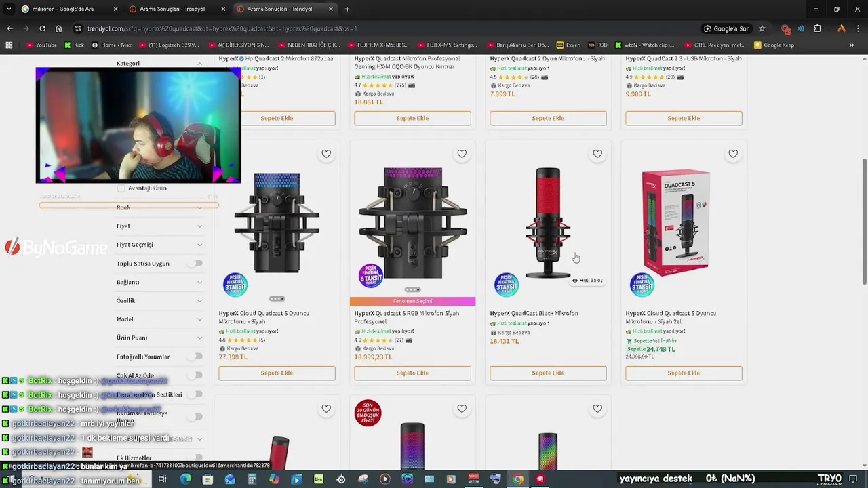Click the trendyol.com address bar
Screen dimensions: 868x488
(x=380, y=28)
